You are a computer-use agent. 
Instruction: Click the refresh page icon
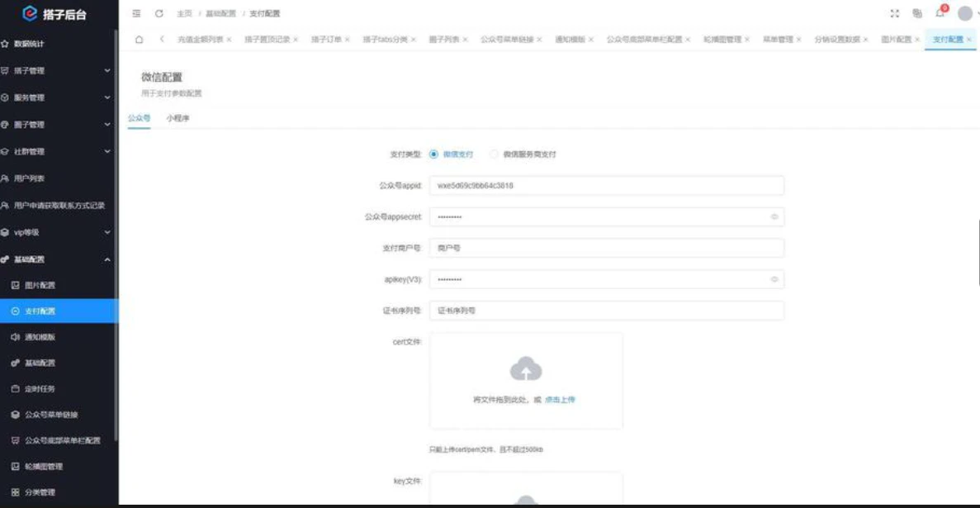(159, 13)
